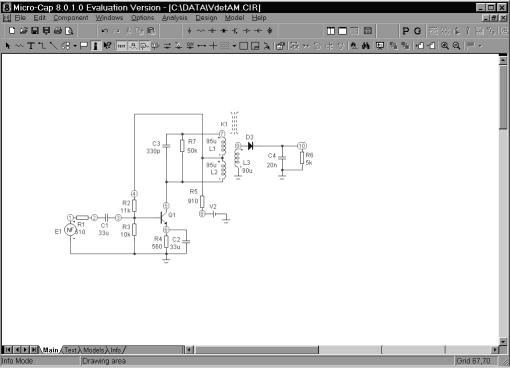Click the New file icon
Image resolution: width=510 pixels, height=368 pixels.
pos(12,31)
